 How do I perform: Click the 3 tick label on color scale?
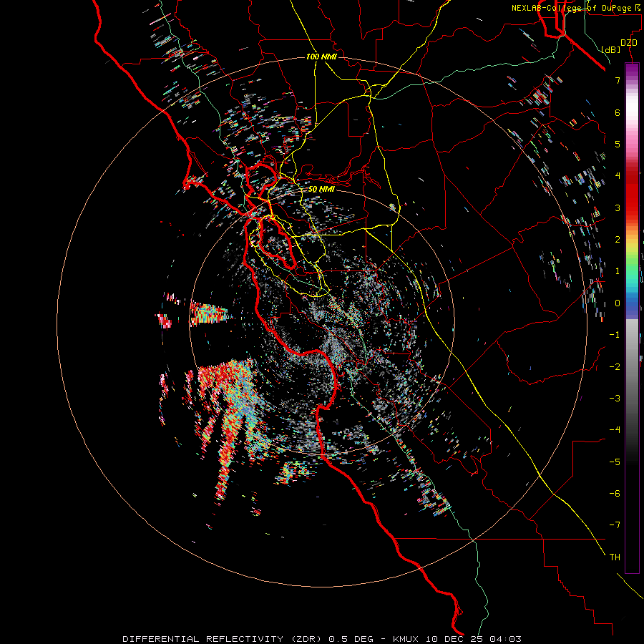(618, 208)
